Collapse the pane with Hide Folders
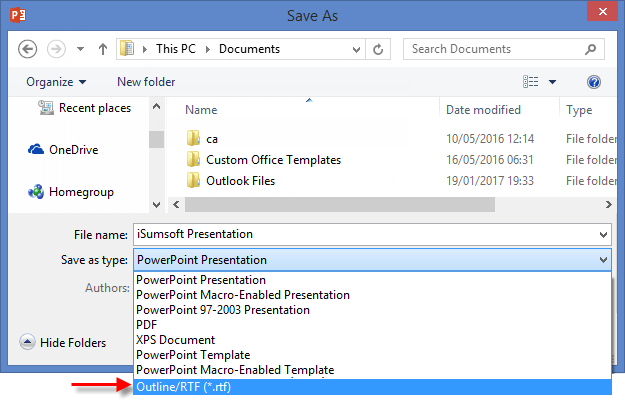This screenshot has height=400, width=625. click(x=63, y=343)
